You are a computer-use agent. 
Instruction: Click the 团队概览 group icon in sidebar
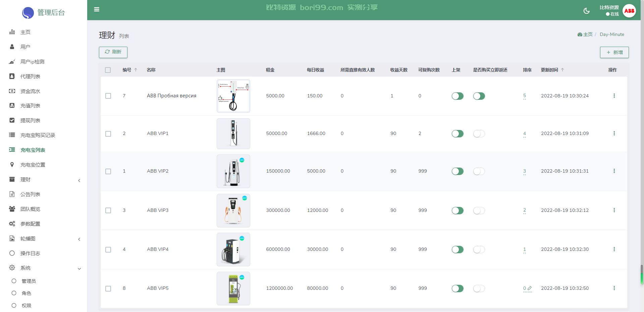12,209
